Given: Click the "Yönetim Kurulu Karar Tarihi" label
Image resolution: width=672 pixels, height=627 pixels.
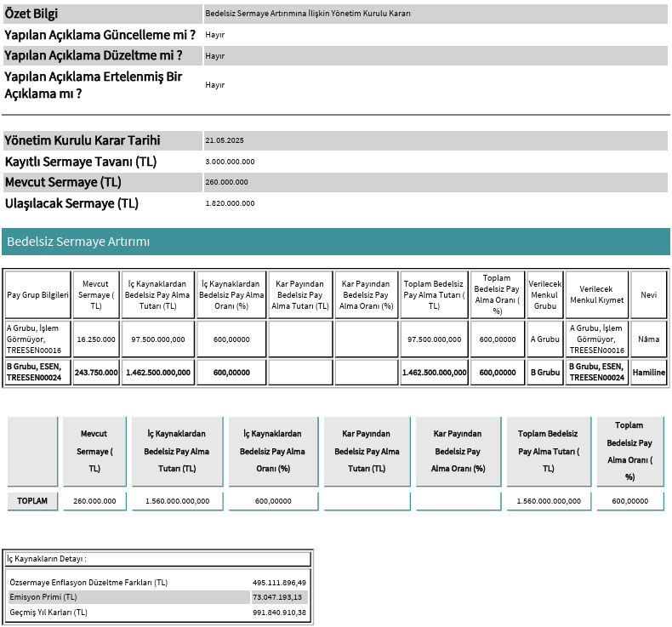Looking at the screenshot, I should [82, 140].
